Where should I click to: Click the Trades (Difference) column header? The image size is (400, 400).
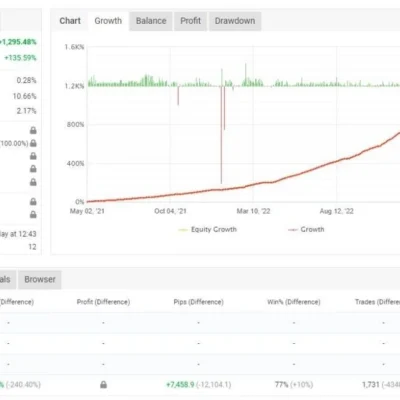point(377,302)
